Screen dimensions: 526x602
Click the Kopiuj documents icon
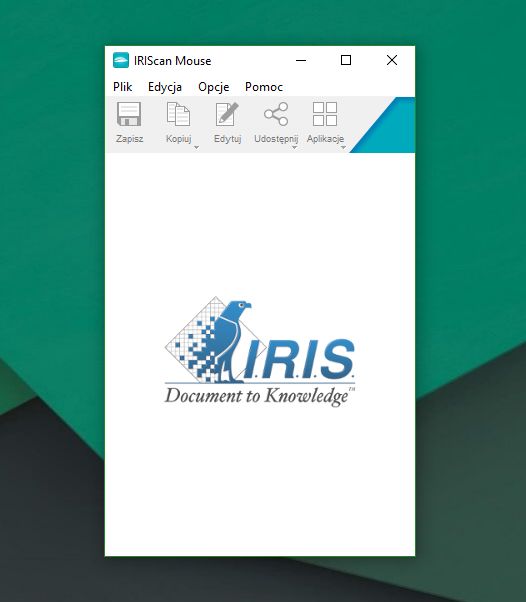178,114
